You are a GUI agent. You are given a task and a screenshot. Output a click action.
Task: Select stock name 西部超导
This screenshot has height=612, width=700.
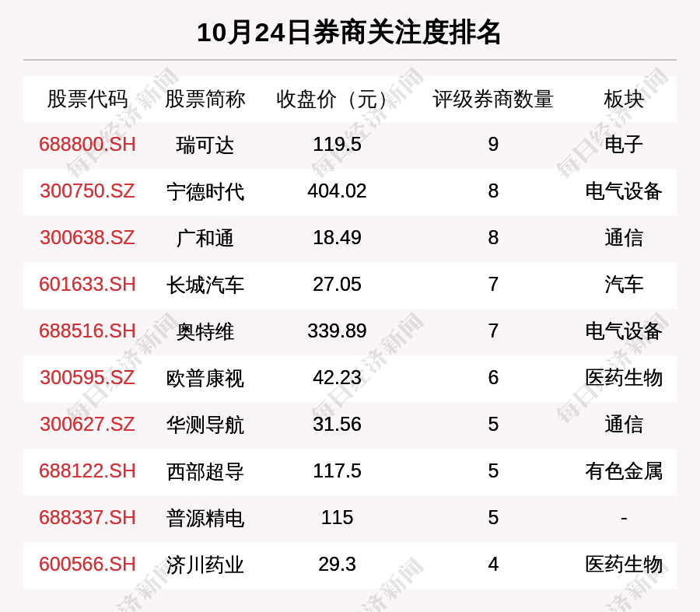pyautogui.click(x=205, y=471)
